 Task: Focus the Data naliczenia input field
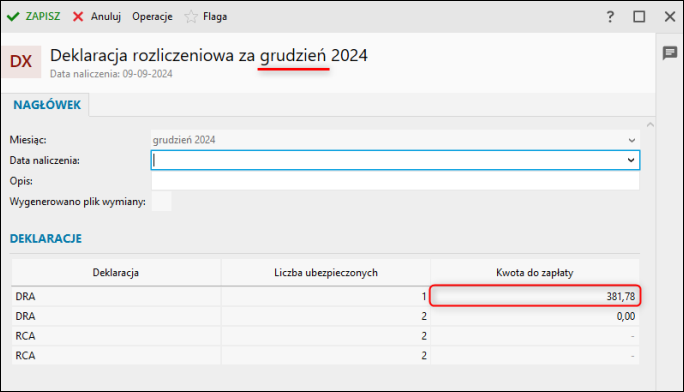[395, 160]
